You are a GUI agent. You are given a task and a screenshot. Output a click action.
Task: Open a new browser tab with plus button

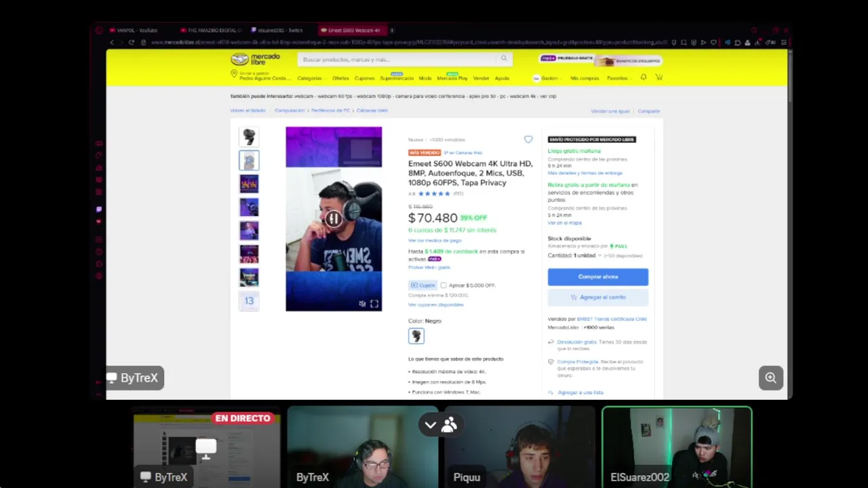392,30
